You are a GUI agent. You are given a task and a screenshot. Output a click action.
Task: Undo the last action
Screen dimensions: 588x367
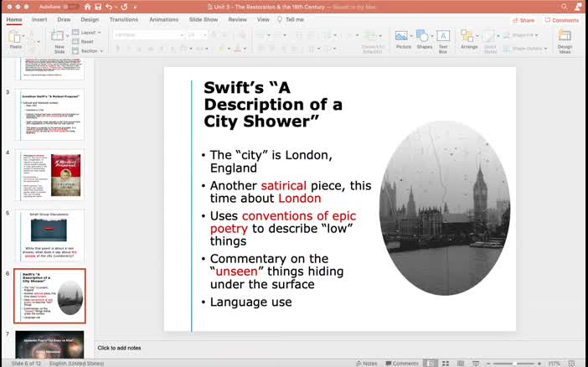pyautogui.click(x=109, y=7)
